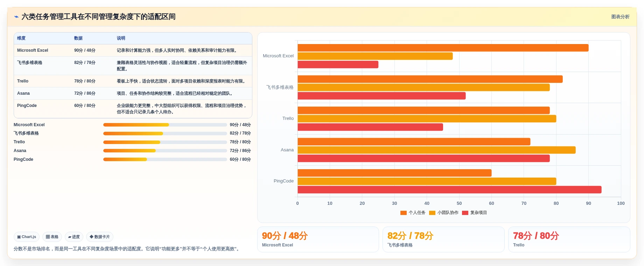Click Microsoft Excel's red 复杂项目 chart bar
Viewport: 644px width, 266px height.
click(x=338, y=65)
